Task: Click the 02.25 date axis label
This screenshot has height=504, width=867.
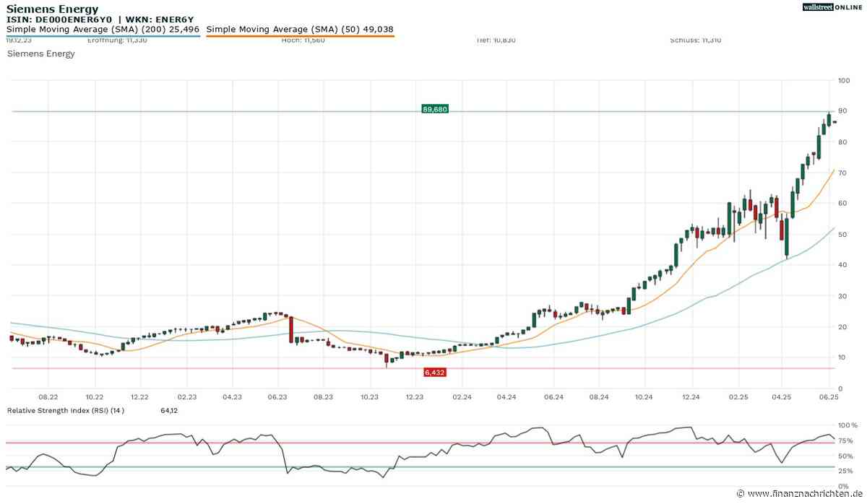Action: click(738, 397)
